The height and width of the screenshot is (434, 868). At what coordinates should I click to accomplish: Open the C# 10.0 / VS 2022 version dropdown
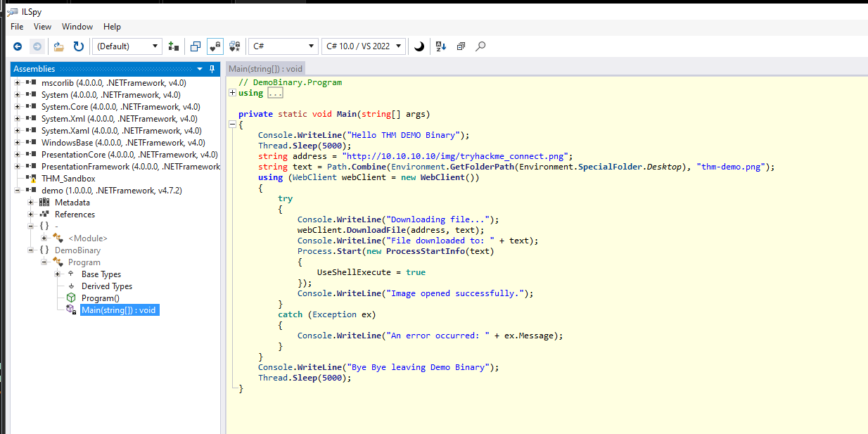[364, 46]
